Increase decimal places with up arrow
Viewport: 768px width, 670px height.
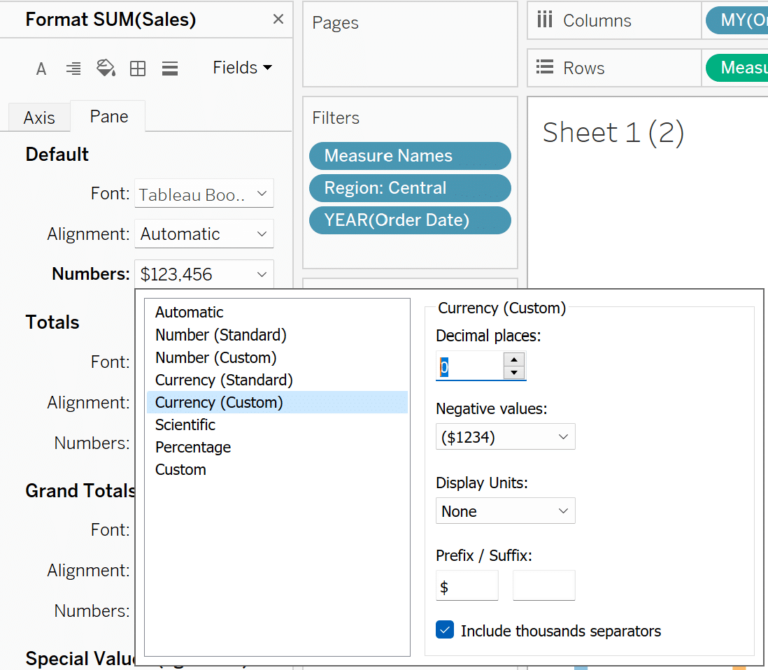514,359
